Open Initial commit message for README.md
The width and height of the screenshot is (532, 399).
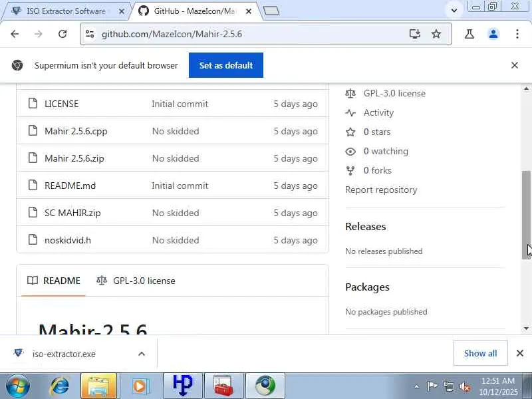pos(180,186)
